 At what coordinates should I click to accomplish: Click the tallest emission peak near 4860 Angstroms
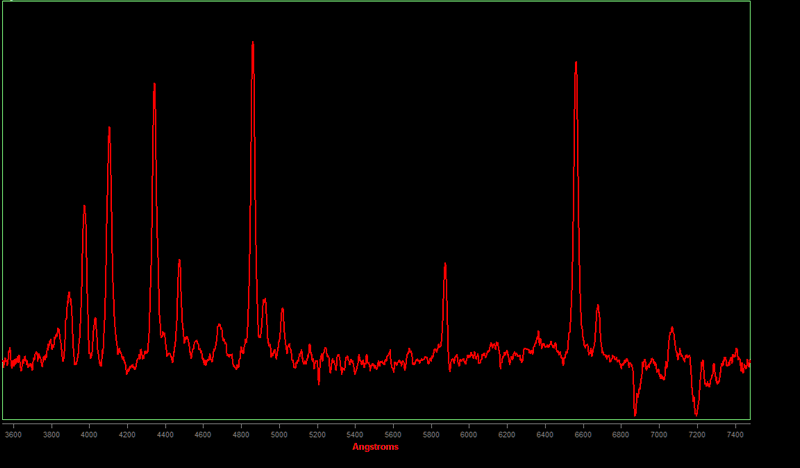[253, 44]
